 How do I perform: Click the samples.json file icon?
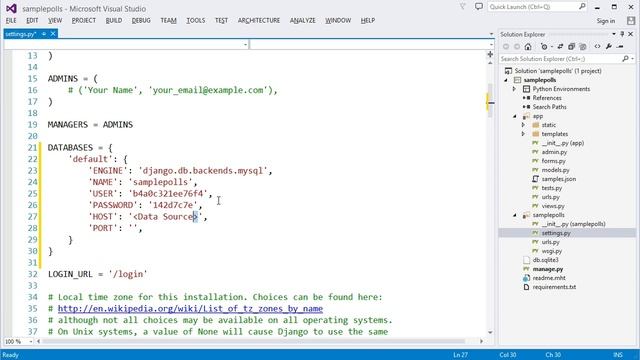tap(536, 179)
